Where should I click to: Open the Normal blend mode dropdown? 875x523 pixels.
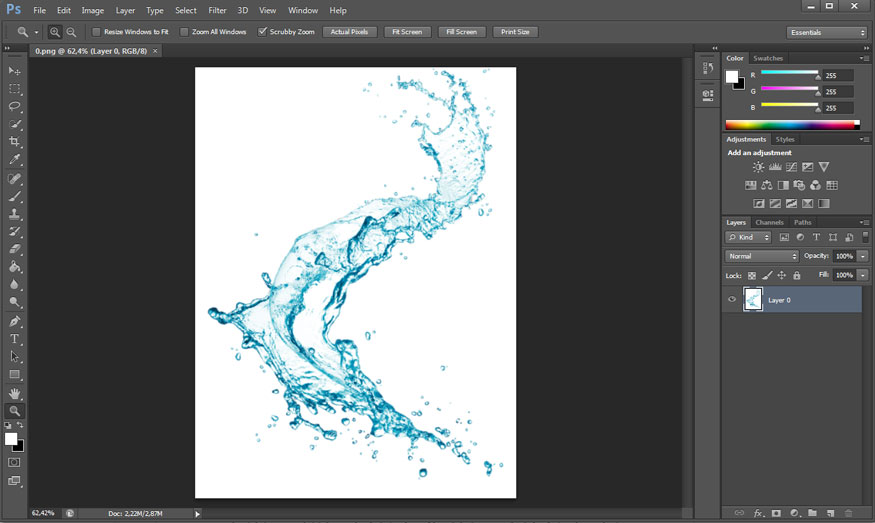(762, 256)
